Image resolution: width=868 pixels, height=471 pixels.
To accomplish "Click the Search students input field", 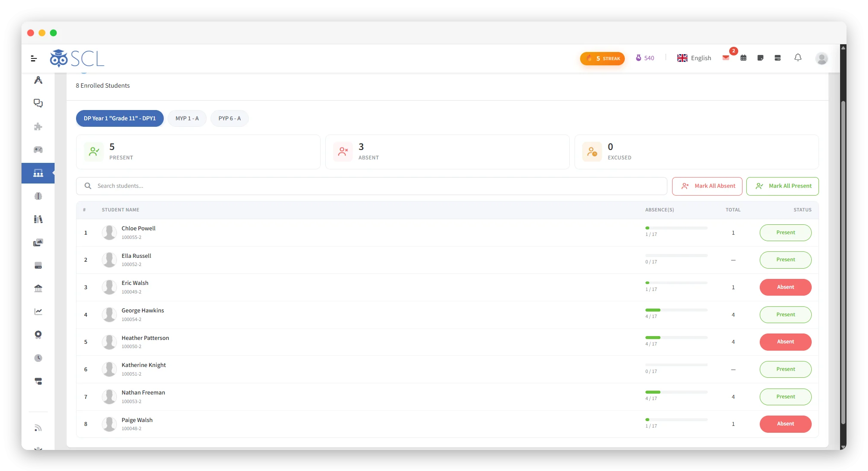I will [x=372, y=186].
